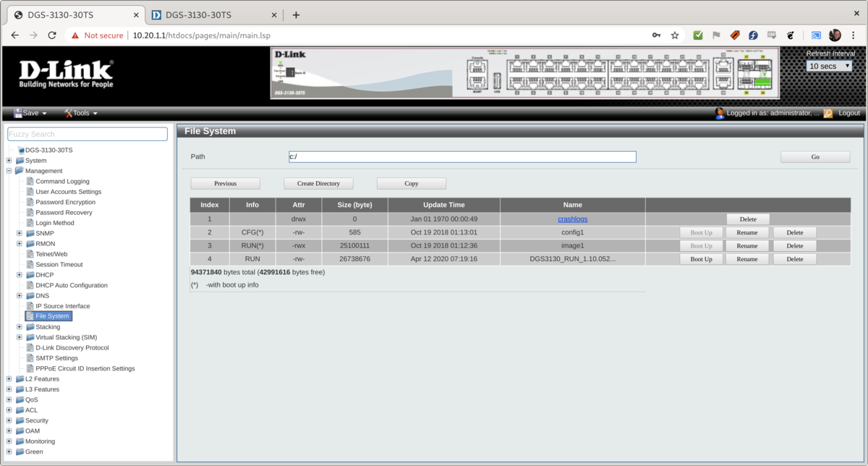Expand the System tree node
The height and width of the screenshot is (466, 868).
tap(9, 161)
